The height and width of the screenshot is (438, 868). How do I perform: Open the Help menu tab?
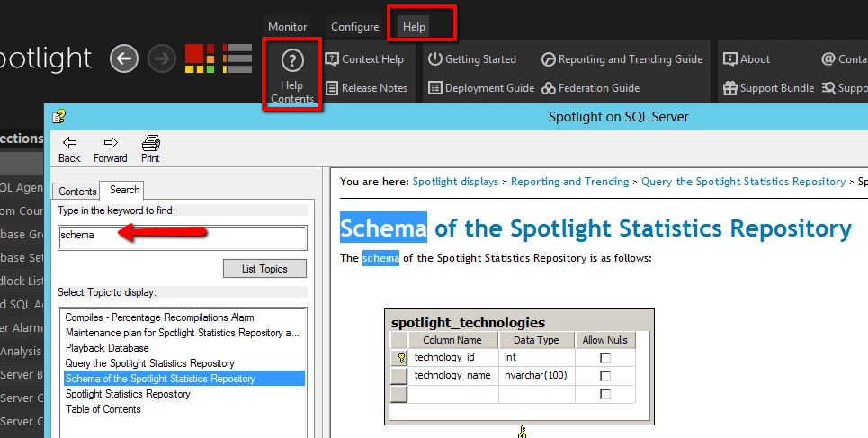tap(414, 27)
